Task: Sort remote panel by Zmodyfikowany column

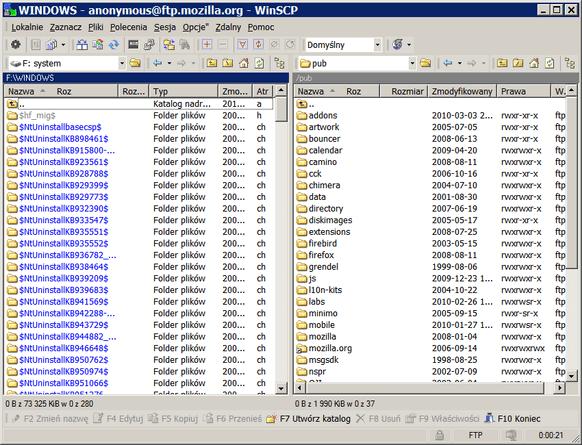Action: pyautogui.click(x=462, y=91)
